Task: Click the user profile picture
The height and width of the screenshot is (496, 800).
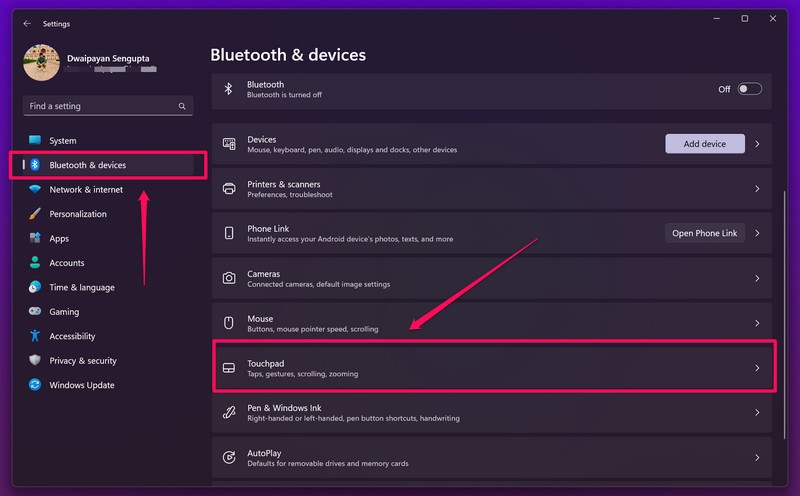Action: [41, 64]
